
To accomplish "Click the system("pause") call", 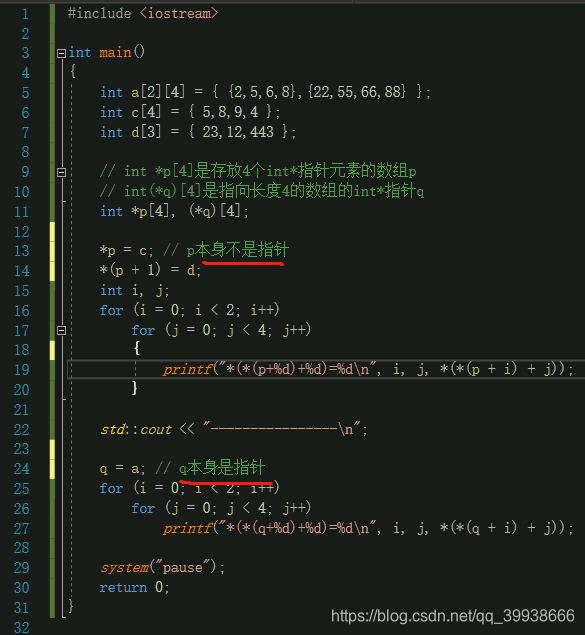I will click(162, 567).
